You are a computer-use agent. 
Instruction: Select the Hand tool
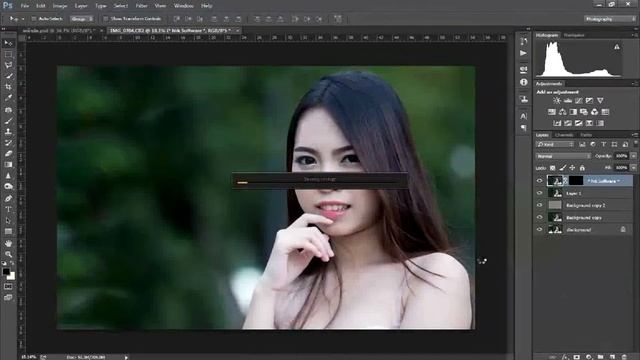(x=8, y=244)
